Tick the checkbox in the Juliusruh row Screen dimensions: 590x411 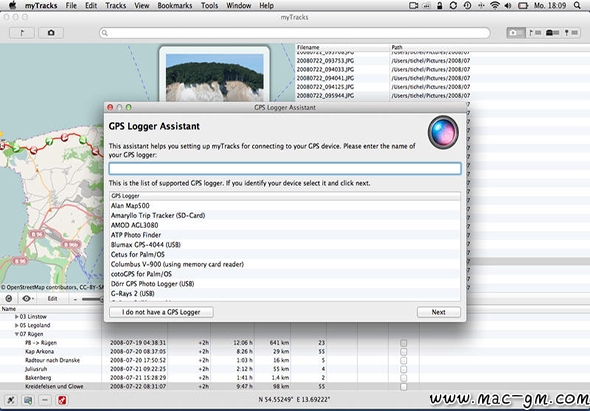point(403,369)
